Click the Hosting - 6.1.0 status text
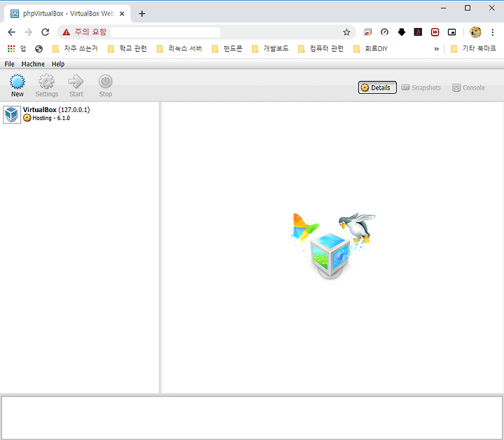Viewport: 504px width, 440px height. (x=51, y=118)
